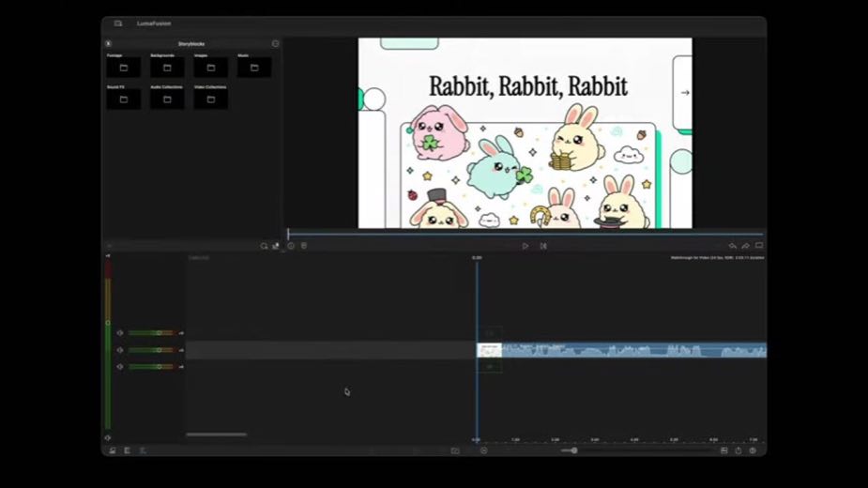Screen dimensions: 868x488
Task: Open the Audio Collections folder
Action: pos(167,99)
